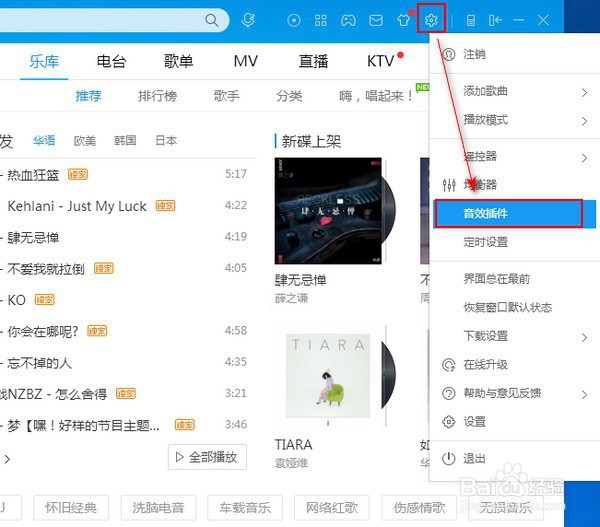Viewport: 600px width, 527px height.
Task: Open the 肆无忌惮 album cover
Action: (x=328, y=210)
